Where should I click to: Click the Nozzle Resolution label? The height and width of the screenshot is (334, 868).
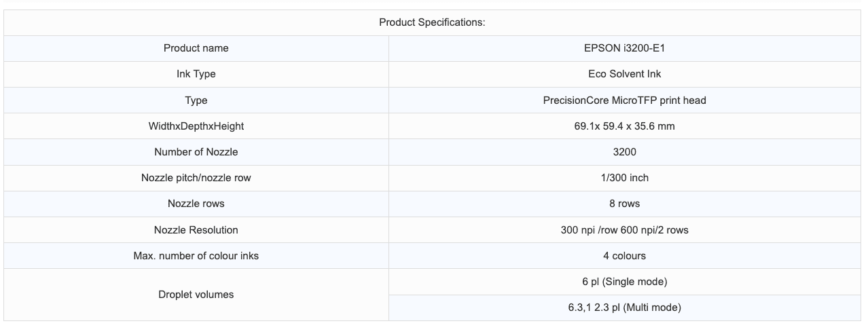(196, 230)
